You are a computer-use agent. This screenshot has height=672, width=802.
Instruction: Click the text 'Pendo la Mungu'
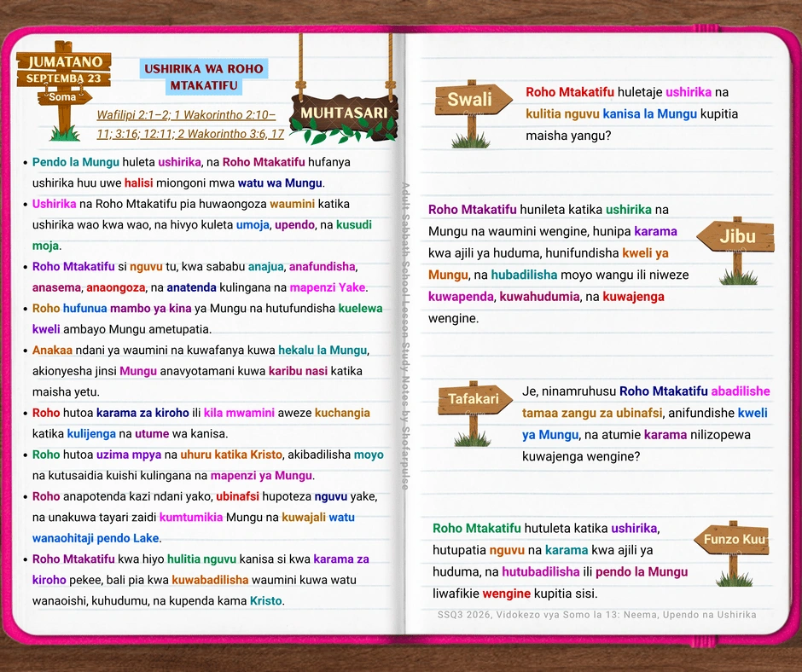click(76, 162)
